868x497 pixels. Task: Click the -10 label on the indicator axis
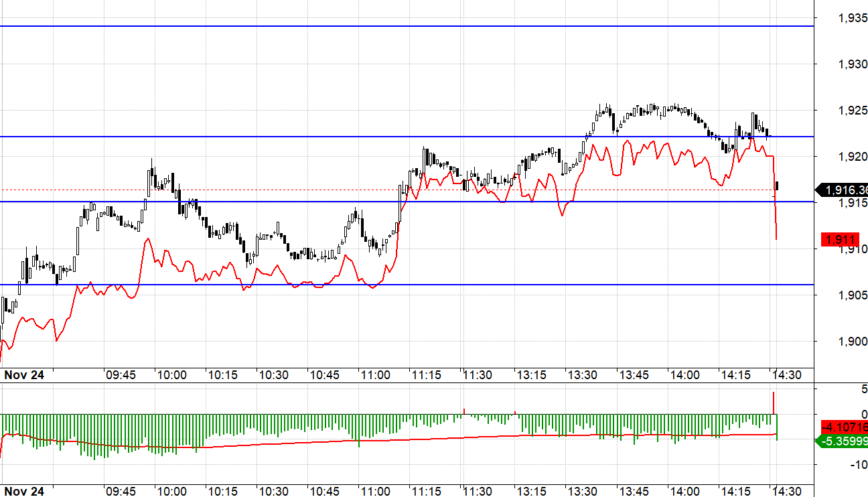click(x=857, y=465)
